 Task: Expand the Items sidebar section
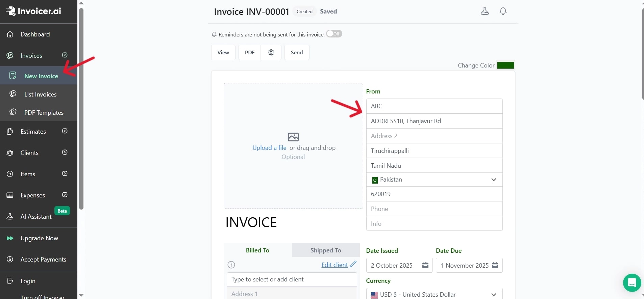pyautogui.click(x=65, y=173)
